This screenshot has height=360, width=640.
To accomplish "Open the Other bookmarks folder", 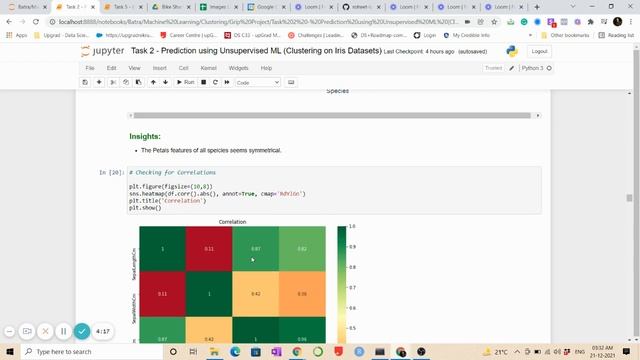I will (565, 36).
